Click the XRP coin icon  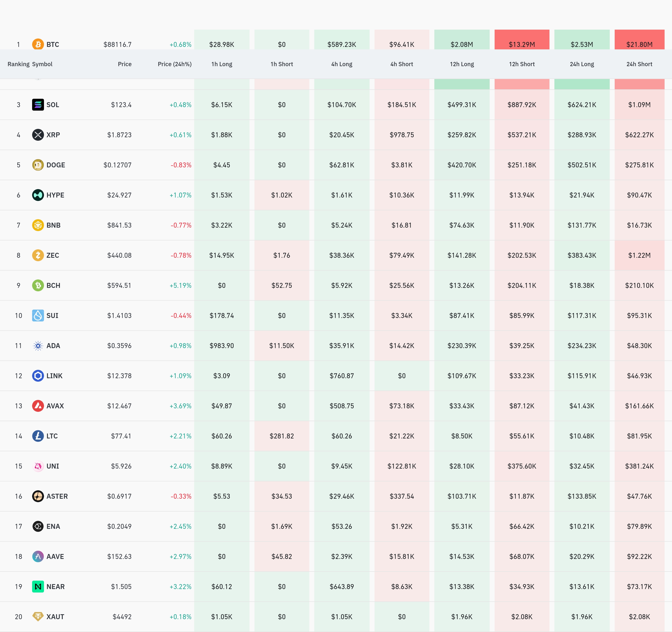point(38,135)
